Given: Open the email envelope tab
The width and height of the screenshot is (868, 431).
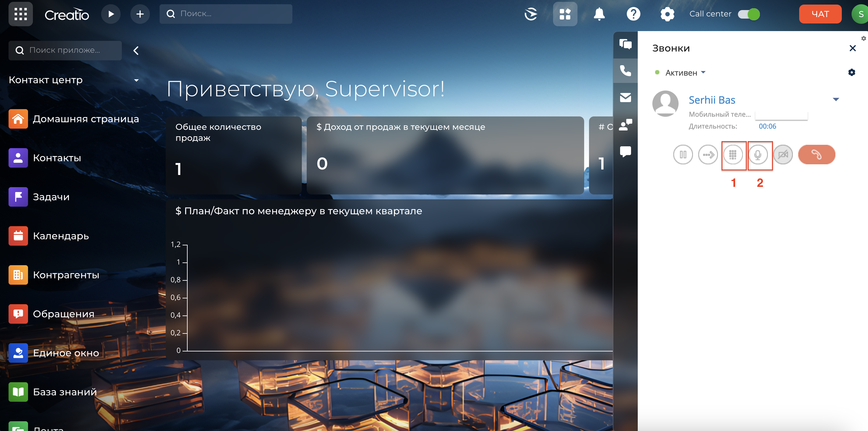Looking at the screenshot, I should click(625, 98).
